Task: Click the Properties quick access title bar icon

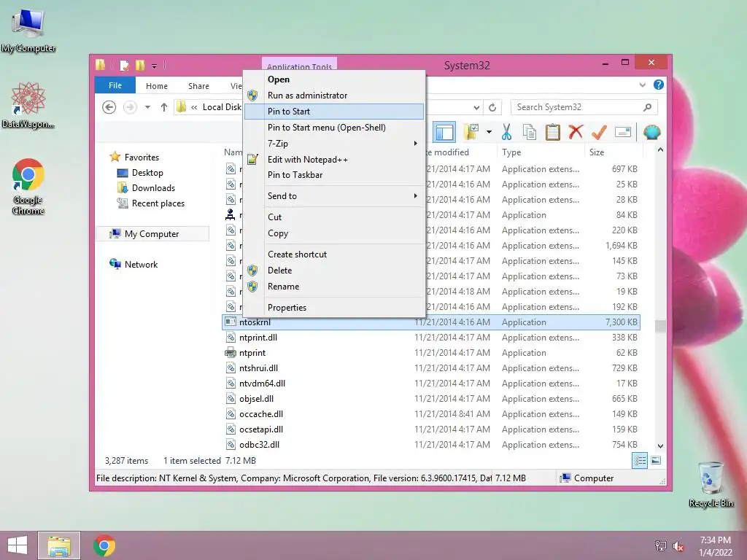Action: (x=124, y=65)
